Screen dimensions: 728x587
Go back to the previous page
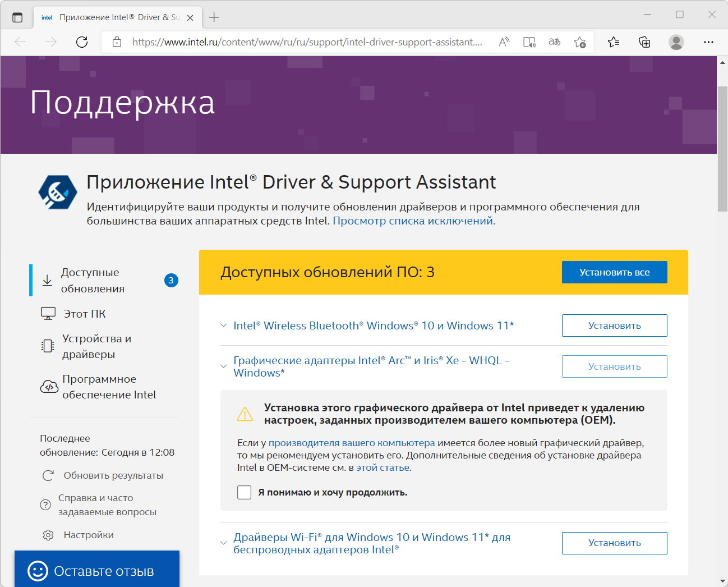click(21, 42)
